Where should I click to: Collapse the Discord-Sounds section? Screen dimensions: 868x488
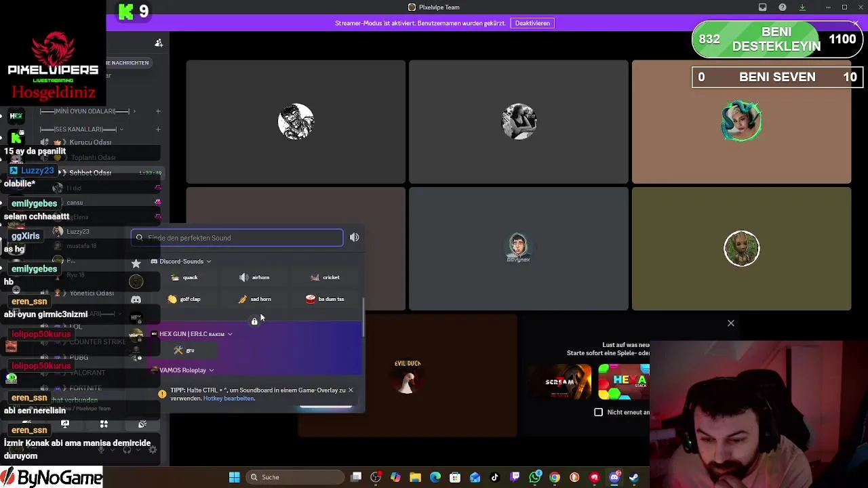[181, 261]
